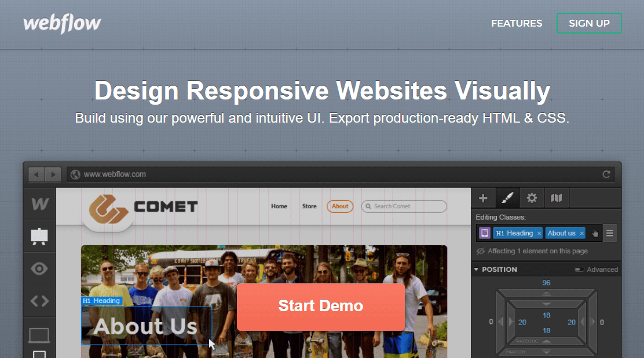Click the right margin value 0
This screenshot has width=644, height=358.
coord(602,322)
